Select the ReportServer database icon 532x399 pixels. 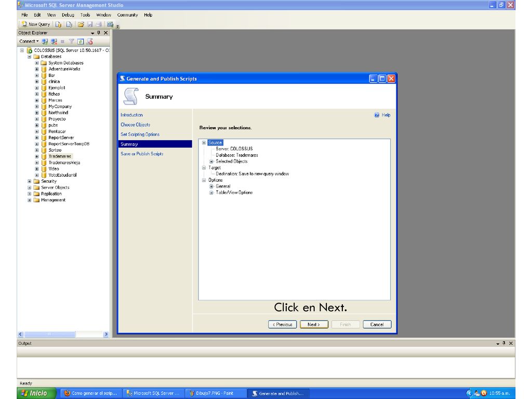tap(44, 138)
